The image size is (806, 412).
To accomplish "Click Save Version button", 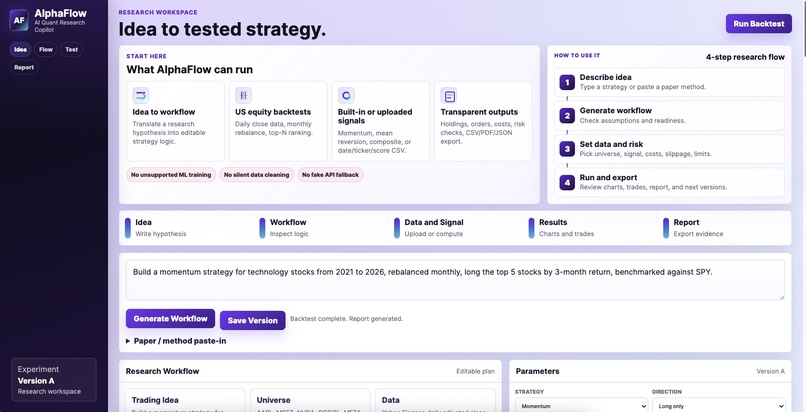I will pyautogui.click(x=252, y=320).
